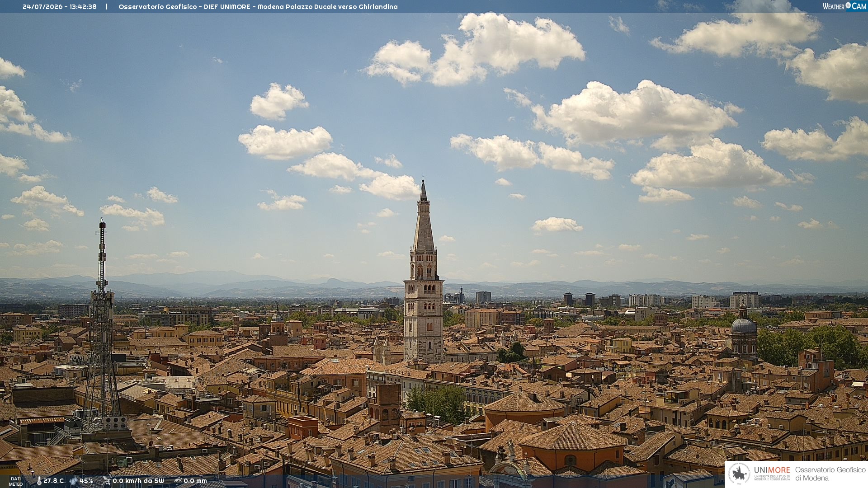Click the 24/07/2026 - 13:42:38 timestamp

point(60,7)
